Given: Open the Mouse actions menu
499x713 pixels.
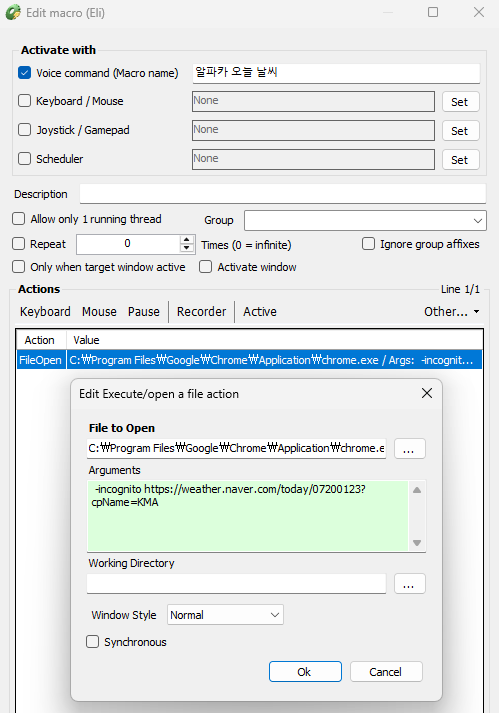Looking at the screenshot, I should (99, 311).
